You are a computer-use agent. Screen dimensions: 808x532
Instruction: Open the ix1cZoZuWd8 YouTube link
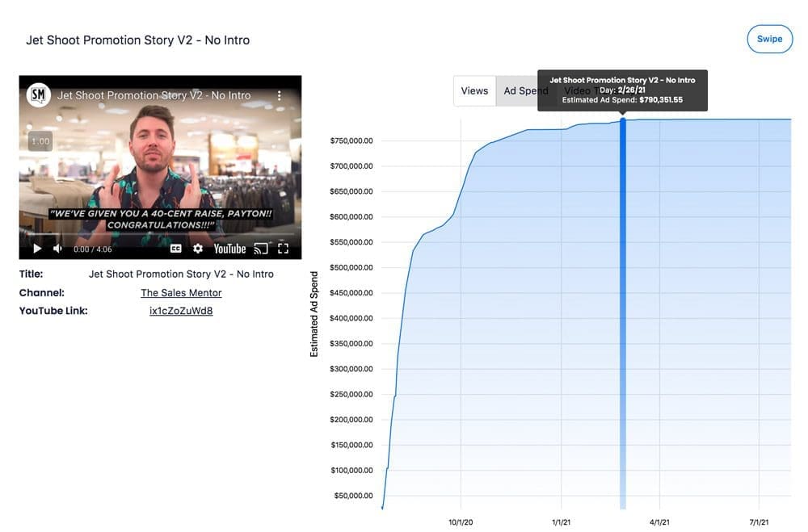181,311
